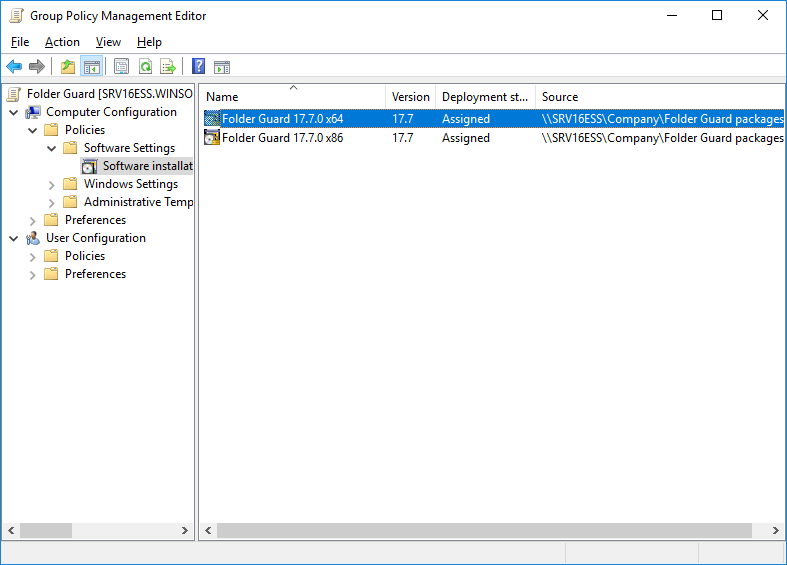Click the Folder Guard x86 package icon

click(x=212, y=137)
